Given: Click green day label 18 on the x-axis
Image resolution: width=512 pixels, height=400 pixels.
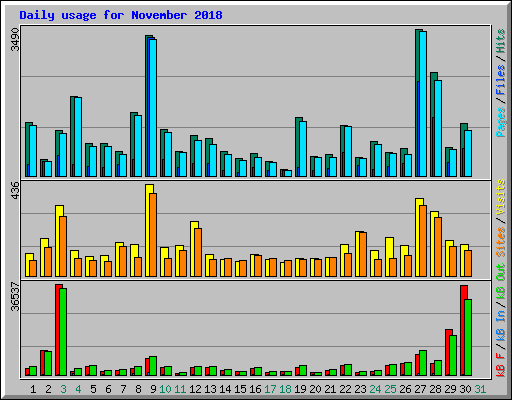Looking at the screenshot, I should (285, 389).
